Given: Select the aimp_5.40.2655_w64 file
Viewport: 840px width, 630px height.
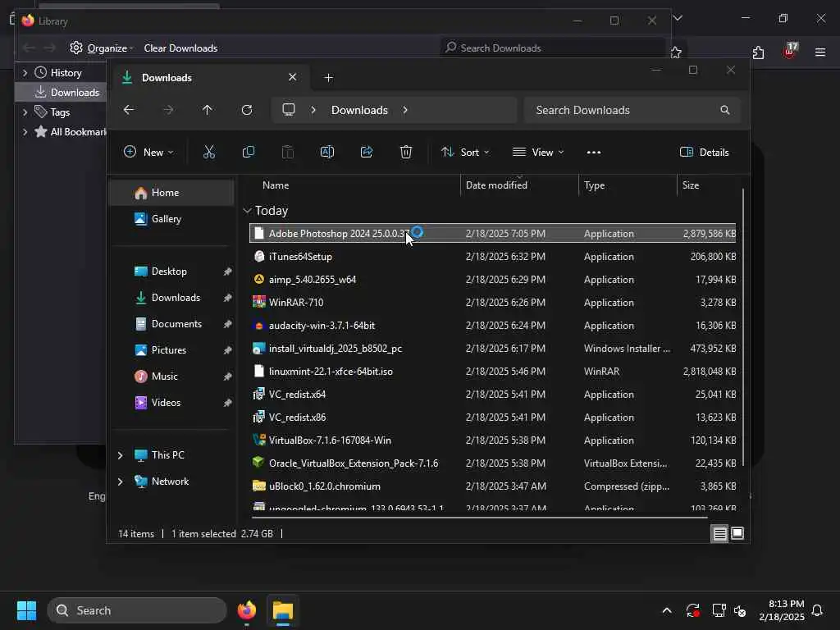Looking at the screenshot, I should pyautogui.click(x=492, y=280).
